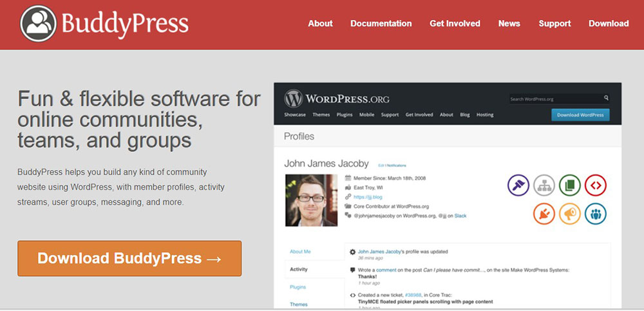Select the orange plug badge icon
Viewport: 644px width, 311px height.
544,213
